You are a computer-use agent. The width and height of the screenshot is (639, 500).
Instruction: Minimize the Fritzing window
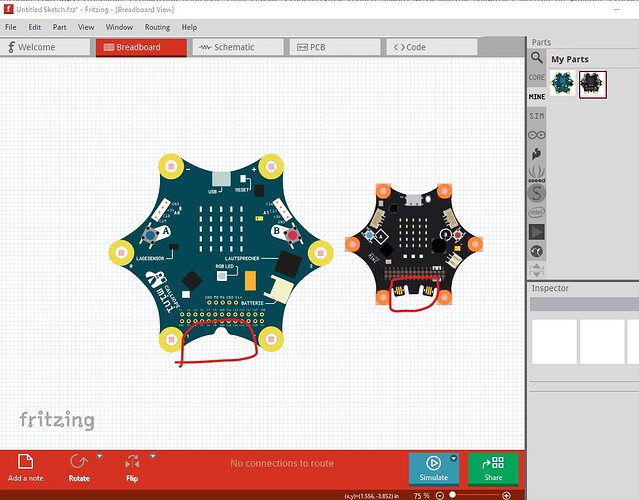[617, 9]
